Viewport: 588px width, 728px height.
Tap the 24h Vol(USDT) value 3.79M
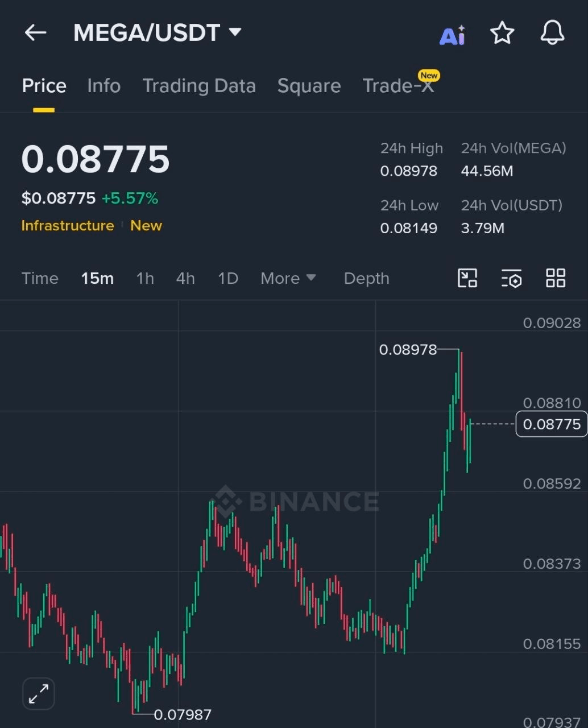click(x=483, y=228)
